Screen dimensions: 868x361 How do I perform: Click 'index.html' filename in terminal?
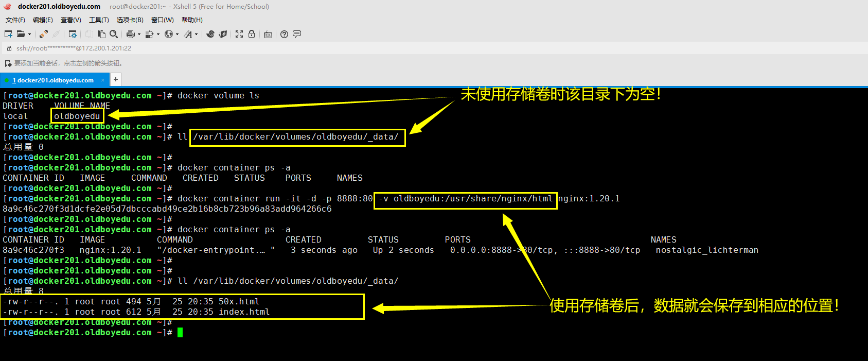click(244, 312)
